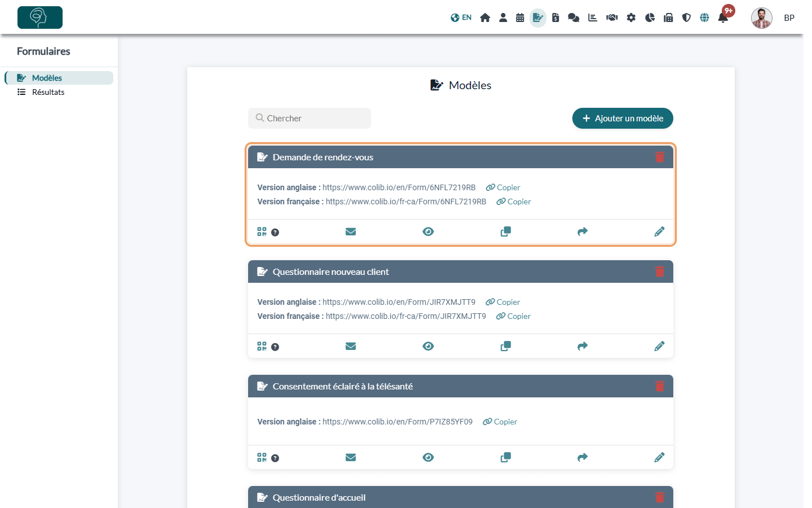Open the user profile avatar
The width and height of the screenshot is (812, 508).
coord(761,18)
